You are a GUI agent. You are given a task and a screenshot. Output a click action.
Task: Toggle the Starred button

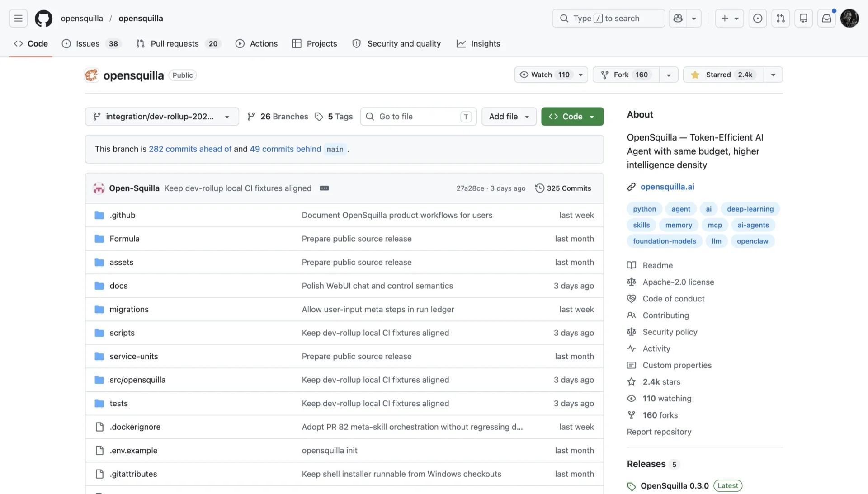point(723,75)
